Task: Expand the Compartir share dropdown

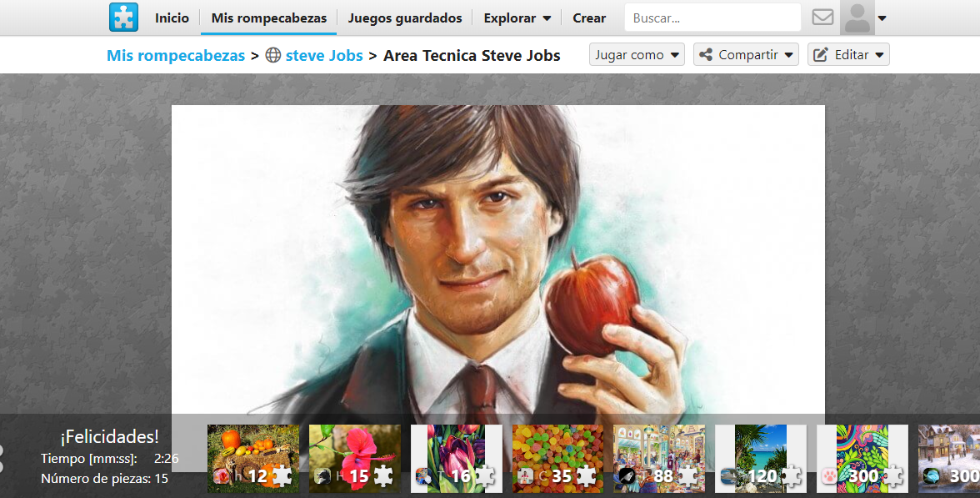Action: point(746,54)
